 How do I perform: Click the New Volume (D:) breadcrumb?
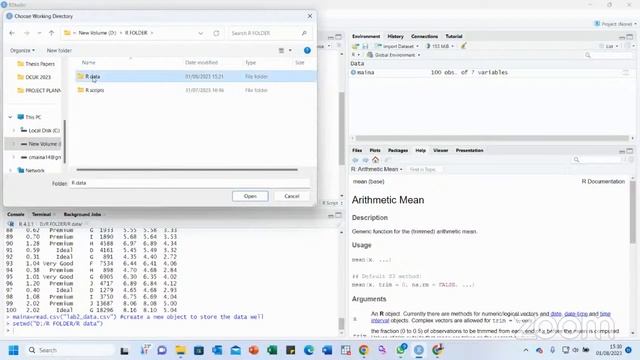pyautogui.click(x=97, y=33)
